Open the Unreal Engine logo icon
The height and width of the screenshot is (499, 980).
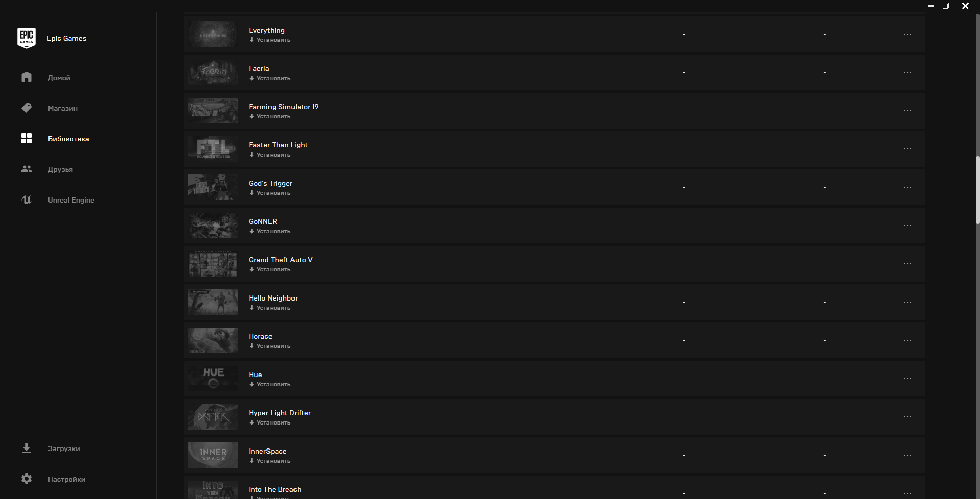27,199
